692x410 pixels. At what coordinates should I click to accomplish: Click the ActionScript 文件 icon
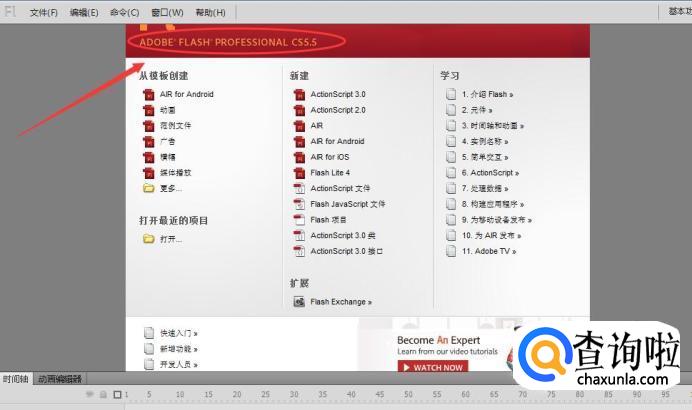(x=299, y=188)
